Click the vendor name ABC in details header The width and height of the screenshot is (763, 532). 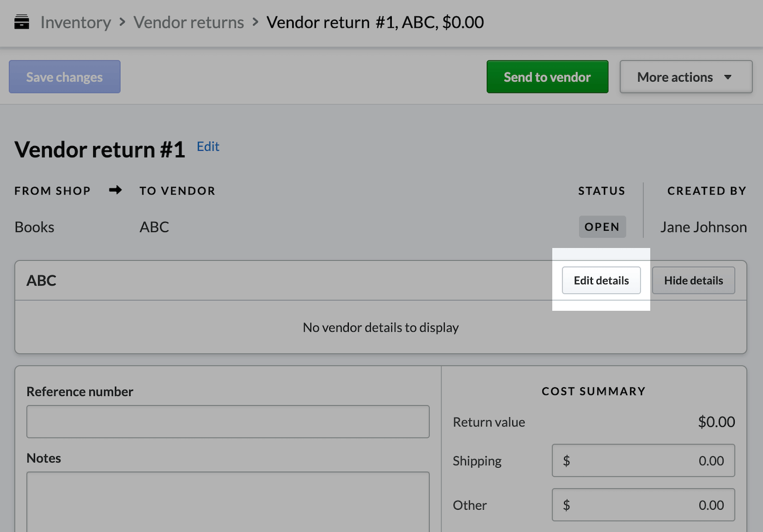pos(41,280)
